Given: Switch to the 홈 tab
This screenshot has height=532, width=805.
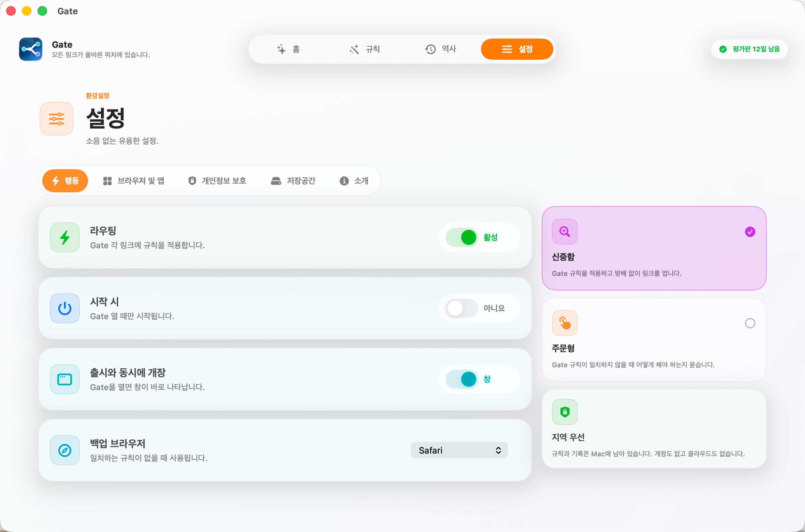Looking at the screenshot, I should pyautogui.click(x=288, y=49).
